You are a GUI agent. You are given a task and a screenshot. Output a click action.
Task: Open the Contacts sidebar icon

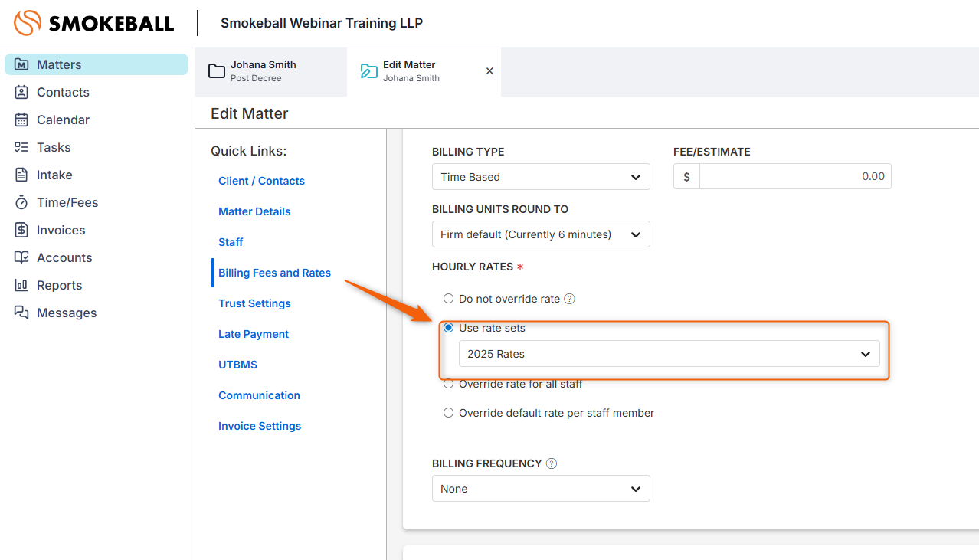point(21,92)
